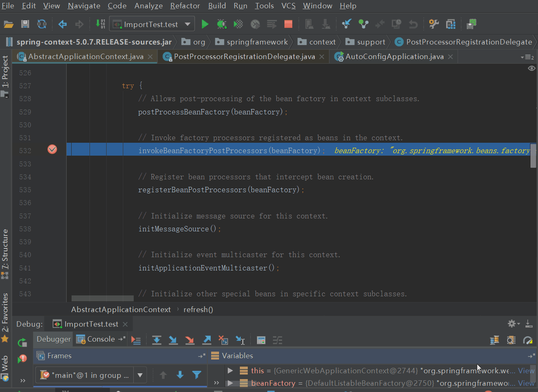Image resolution: width=538 pixels, height=392 pixels.
Task: Start debugging with the green bug icon
Action: [222, 24]
